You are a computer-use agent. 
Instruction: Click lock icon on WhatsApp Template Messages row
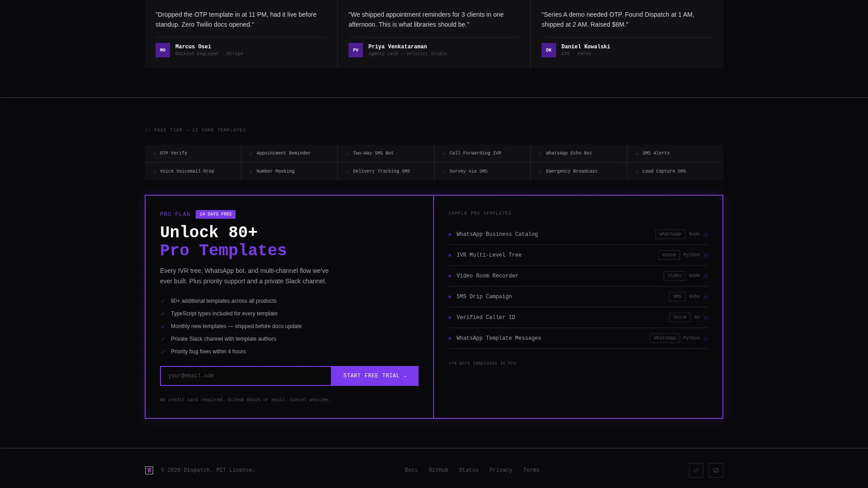[706, 338]
